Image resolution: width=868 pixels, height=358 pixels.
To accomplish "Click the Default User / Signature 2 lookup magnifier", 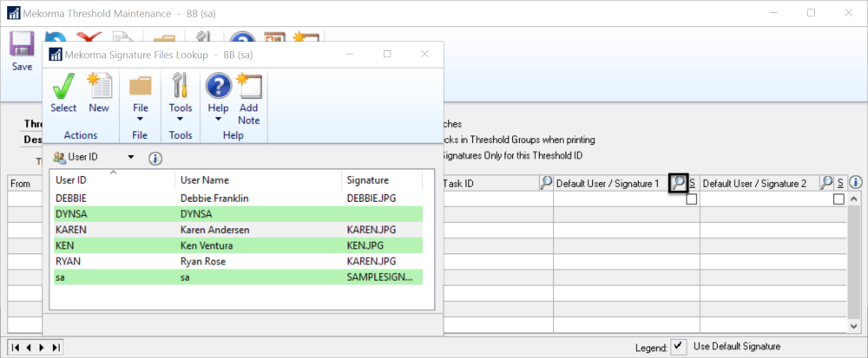I will point(826,183).
